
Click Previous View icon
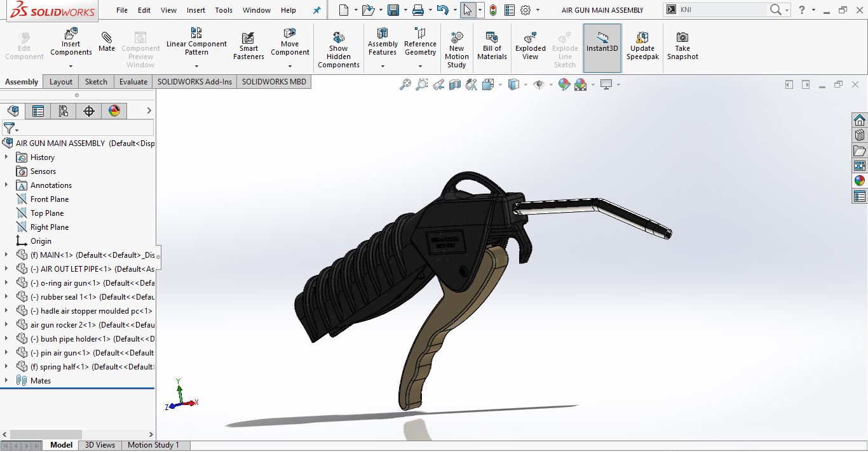pos(438,84)
